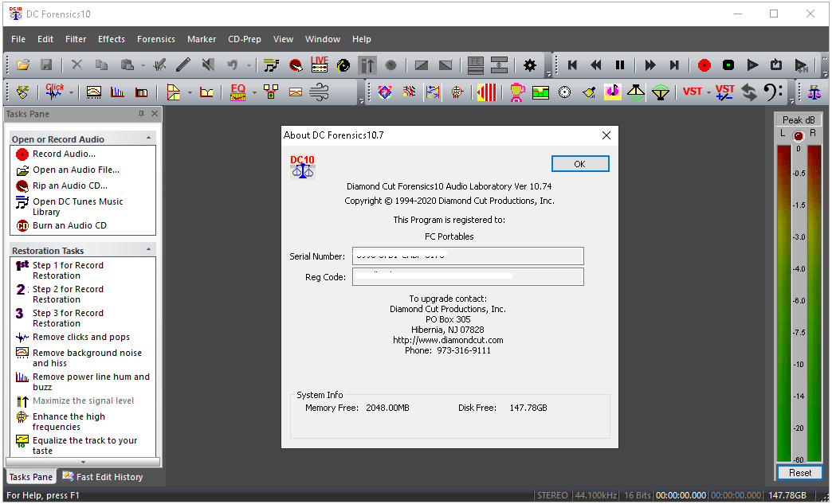
Task: Click the FE toolbar icon
Action: pos(476,65)
